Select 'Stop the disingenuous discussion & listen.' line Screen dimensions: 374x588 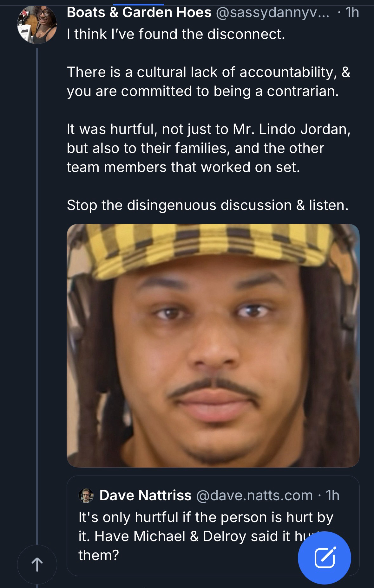pyautogui.click(x=208, y=205)
